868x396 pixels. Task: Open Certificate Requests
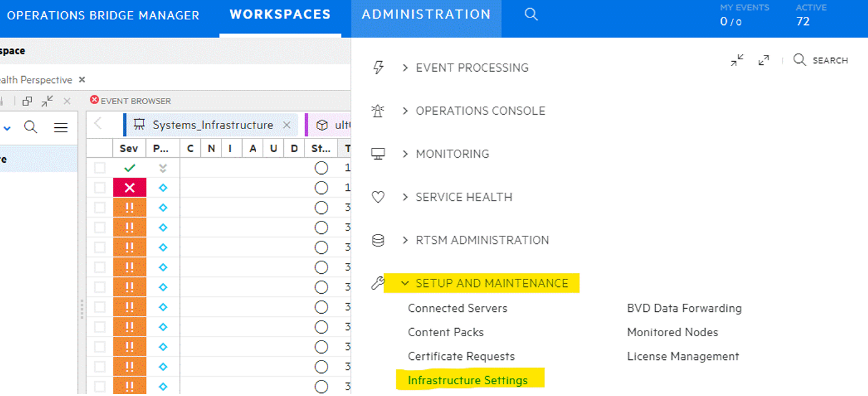461,357
